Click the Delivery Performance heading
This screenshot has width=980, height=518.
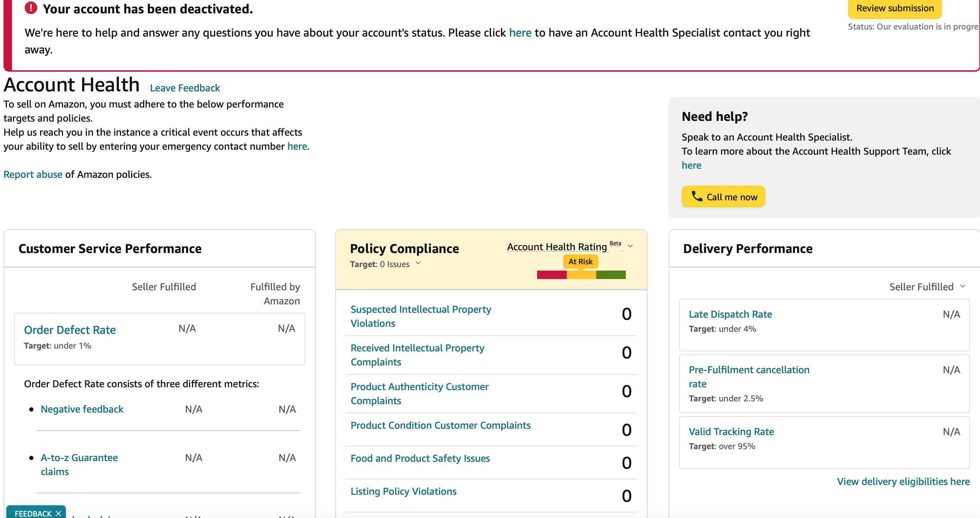747,248
